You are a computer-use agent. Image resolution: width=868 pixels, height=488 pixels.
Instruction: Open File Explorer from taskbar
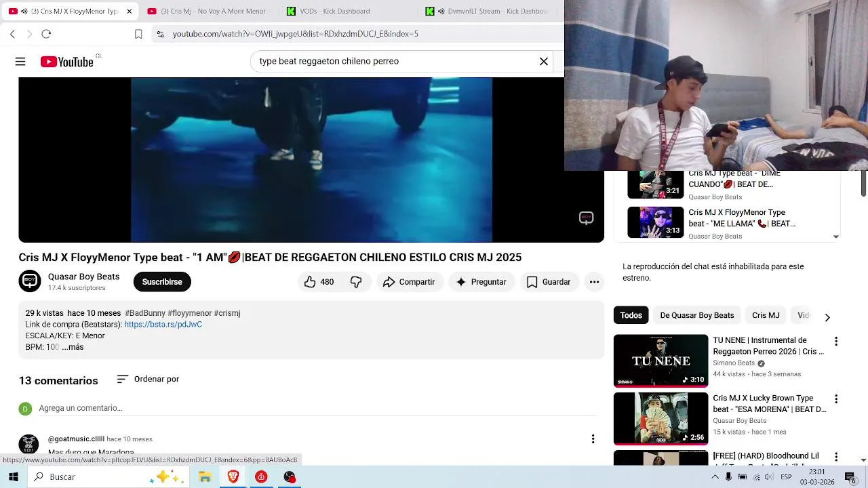click(205, 477)
